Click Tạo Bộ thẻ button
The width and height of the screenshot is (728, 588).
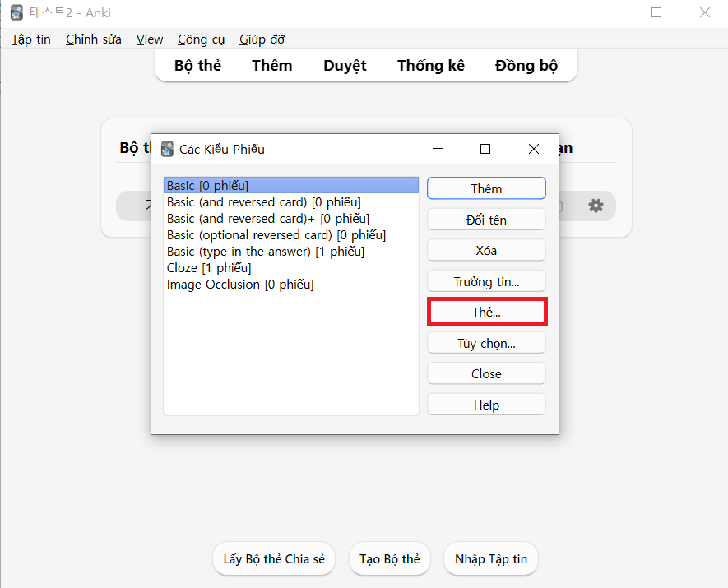(x=390, y=558)
